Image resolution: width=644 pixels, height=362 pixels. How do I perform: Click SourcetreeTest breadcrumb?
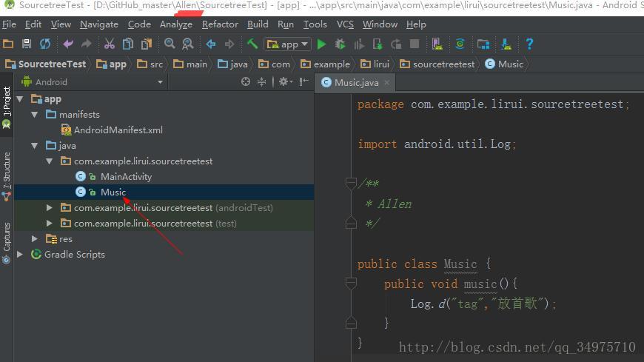point(46,64)
